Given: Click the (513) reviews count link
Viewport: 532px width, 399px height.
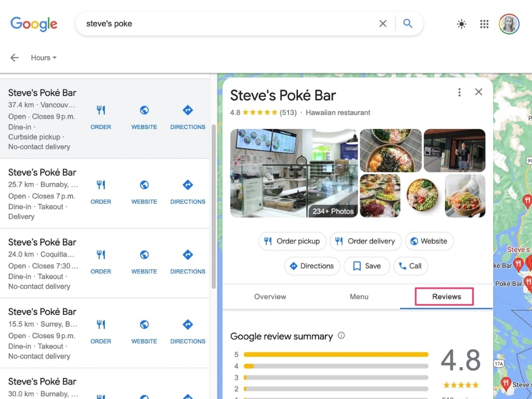Looking at the screenshot, I should tap(288, 113).
